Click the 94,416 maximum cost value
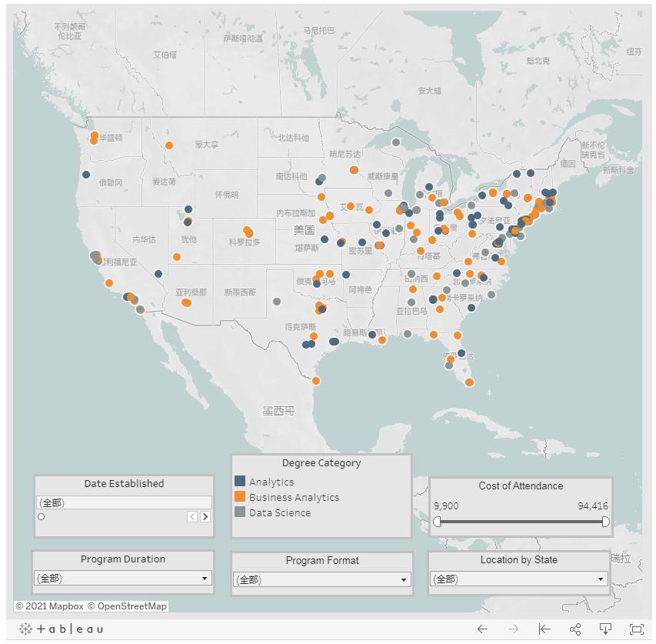The width and height of the screenshot is (656, 644). pyautogui.click(x=593, y=506)
